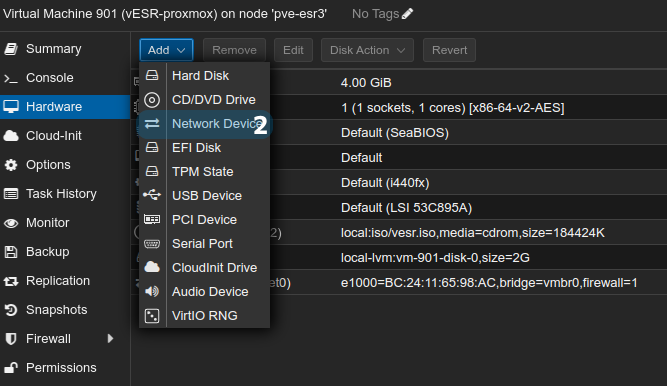Select USB Device menu entry

[x=205, y=196]
